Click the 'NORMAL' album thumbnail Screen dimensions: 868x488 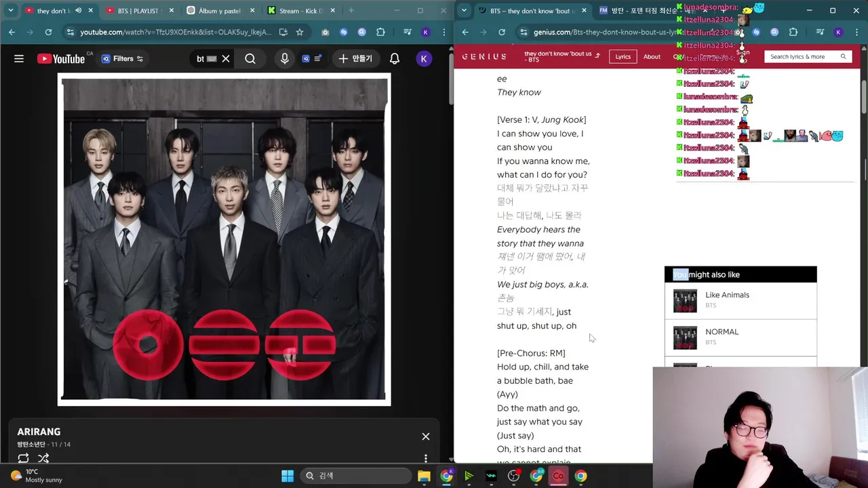(x=685, y=338)
